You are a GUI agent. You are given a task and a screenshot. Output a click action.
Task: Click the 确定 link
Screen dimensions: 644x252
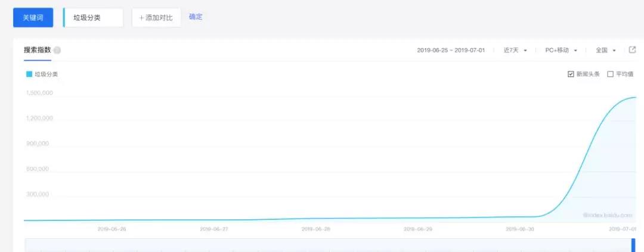tap(196, 17)
